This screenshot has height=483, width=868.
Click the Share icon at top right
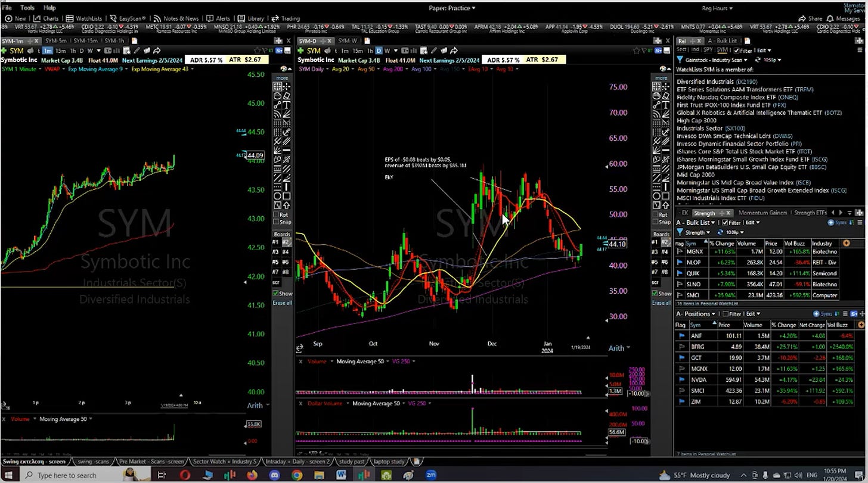tap(811, 18)
